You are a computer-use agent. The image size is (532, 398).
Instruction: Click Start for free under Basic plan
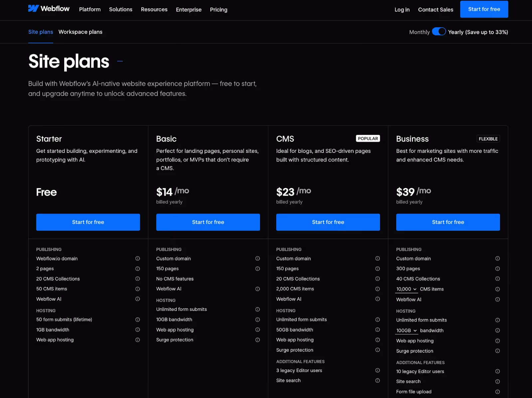[208, 222]
